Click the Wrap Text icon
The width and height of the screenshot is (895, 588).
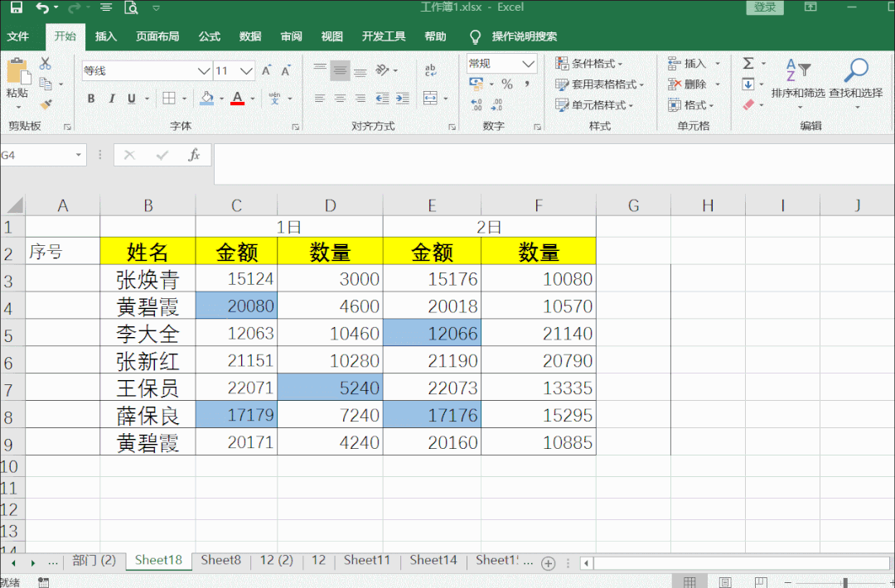[x=430, y=70]
